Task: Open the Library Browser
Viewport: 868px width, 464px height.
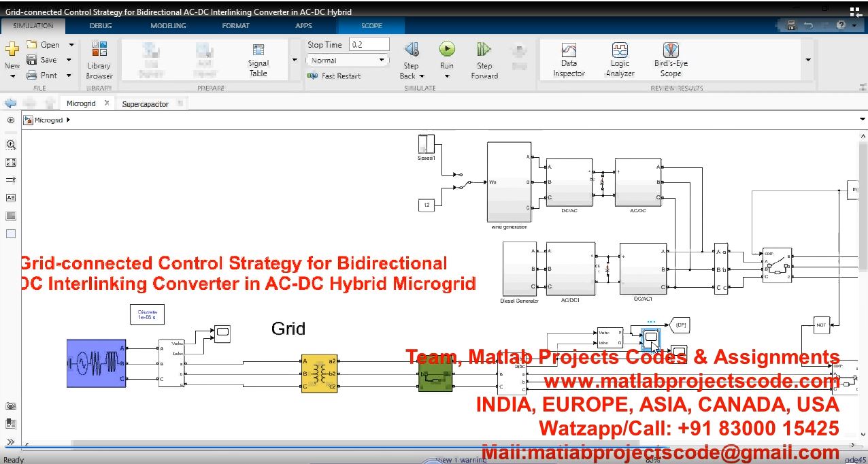Action: 99,60
